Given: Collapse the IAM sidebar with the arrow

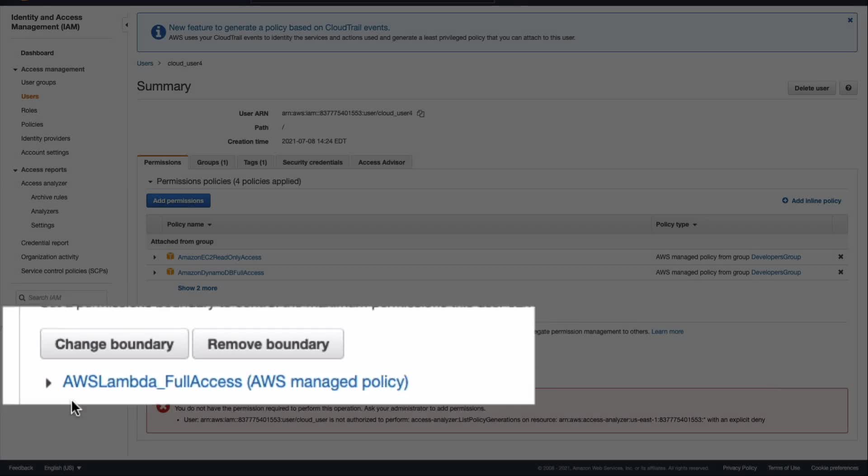Looking at the screenshot, I should pos(127,25).
